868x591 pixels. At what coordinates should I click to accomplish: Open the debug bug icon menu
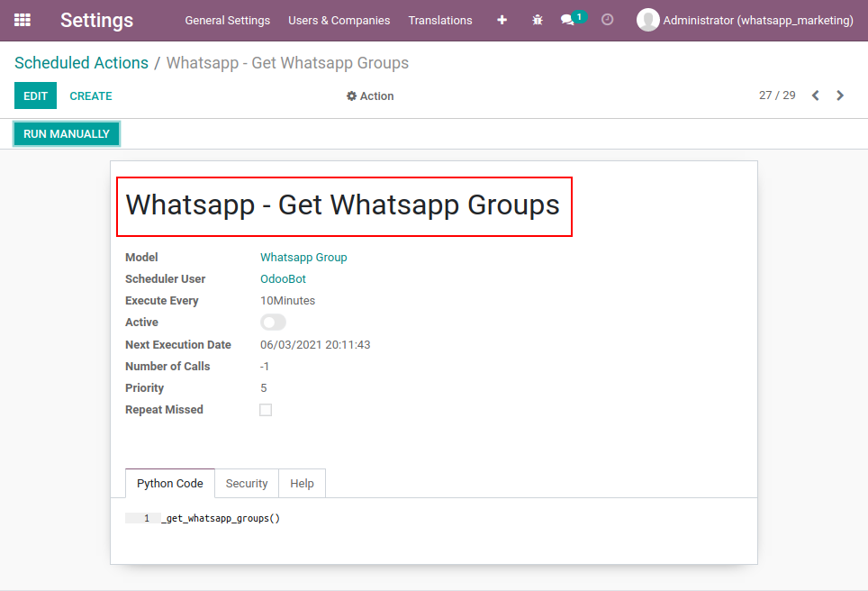pos(537,20)
